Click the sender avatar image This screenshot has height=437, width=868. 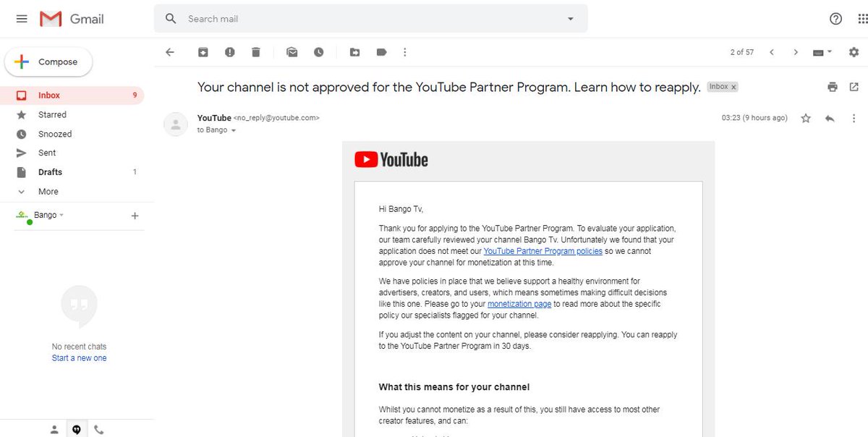pos(176,124)
